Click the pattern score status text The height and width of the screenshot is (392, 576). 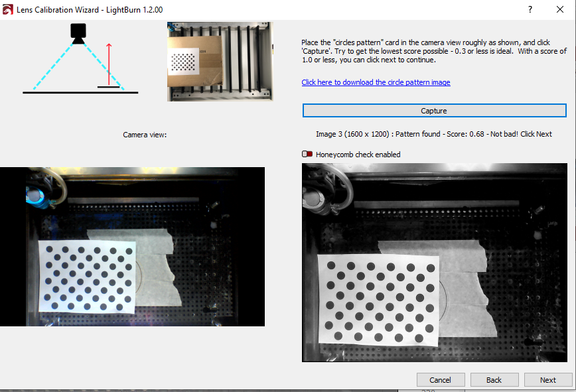pos(434,134)
